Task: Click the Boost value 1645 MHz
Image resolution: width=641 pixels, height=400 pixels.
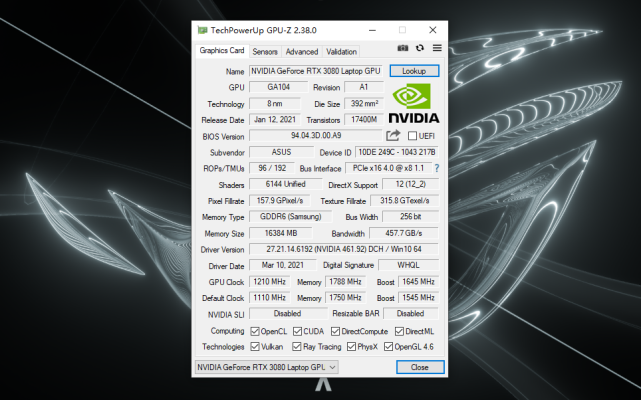Action: pos(418,282)
